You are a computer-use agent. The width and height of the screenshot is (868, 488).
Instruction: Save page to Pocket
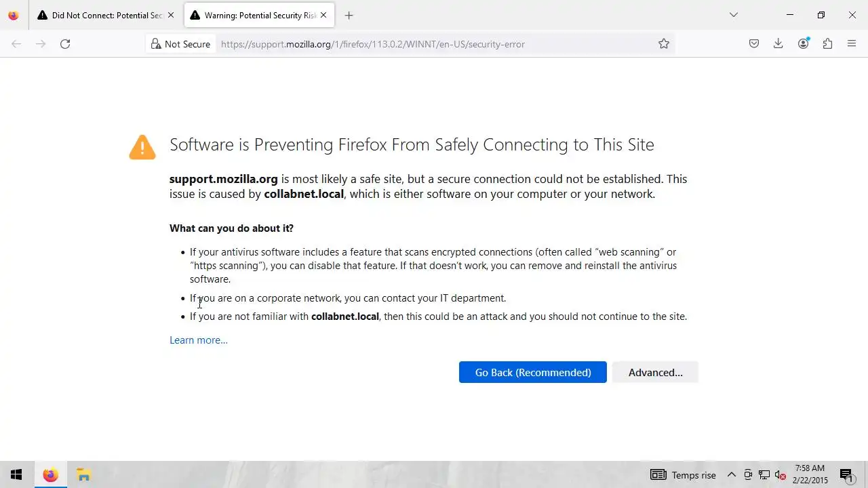754,44
